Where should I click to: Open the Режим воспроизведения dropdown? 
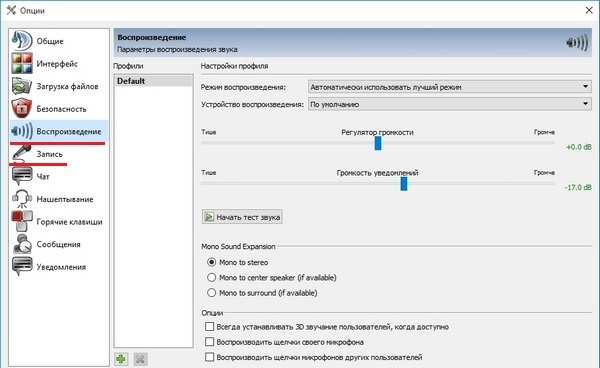[x=450, y=87]
